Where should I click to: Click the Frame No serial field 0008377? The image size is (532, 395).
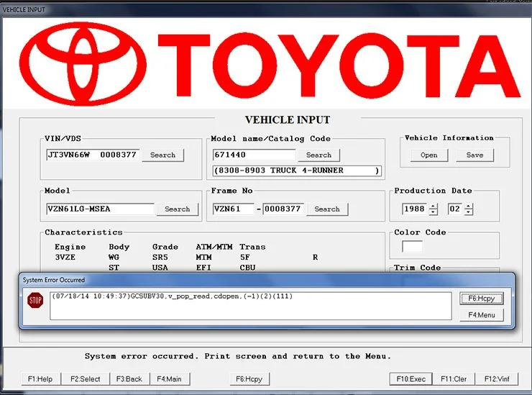pos(283,209)
